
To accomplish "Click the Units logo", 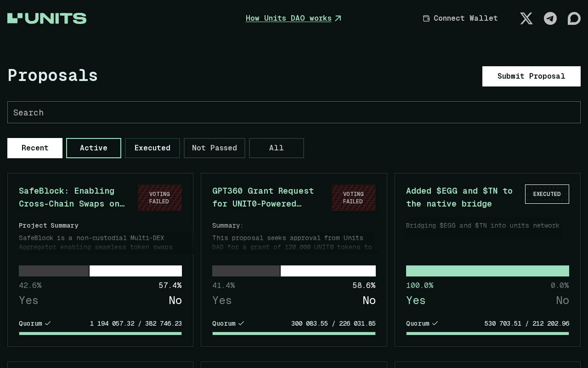I will 47,18.
